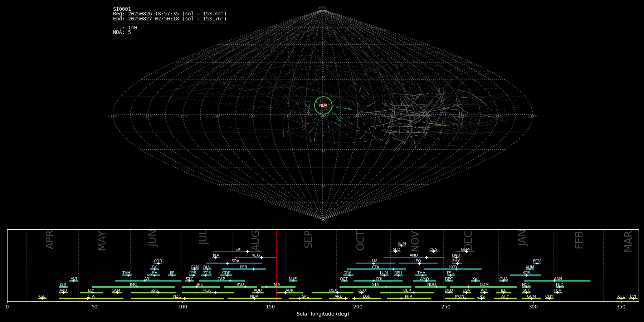
Task: Click the AUG month label
Action: (255, 240)
